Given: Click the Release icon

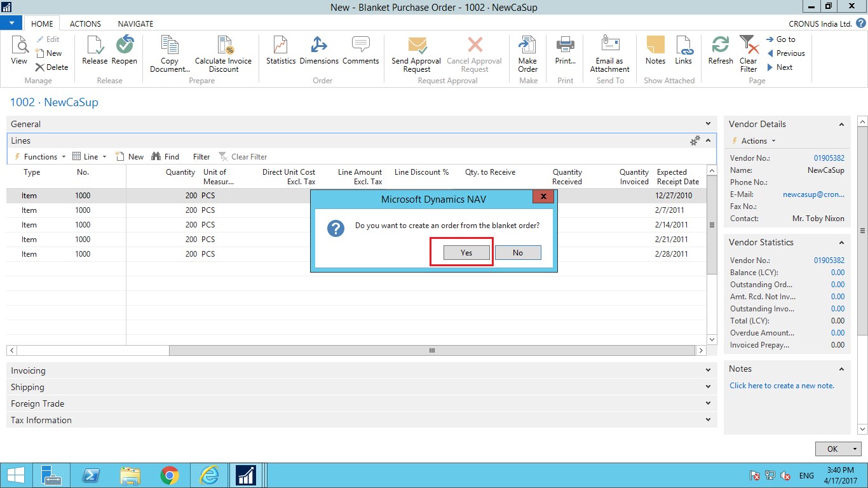Looking at the screenshot, I should pos(95,51).
